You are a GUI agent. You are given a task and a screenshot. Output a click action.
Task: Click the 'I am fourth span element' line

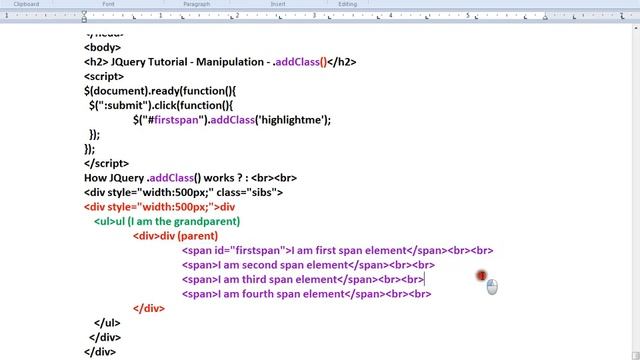click(307, 294)
